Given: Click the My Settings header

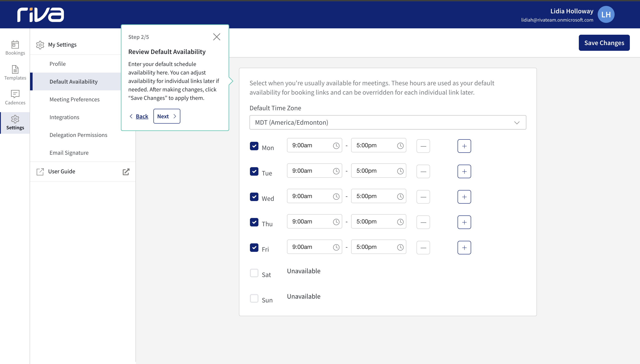Looking at the screenshot, I should coord(62,44).
